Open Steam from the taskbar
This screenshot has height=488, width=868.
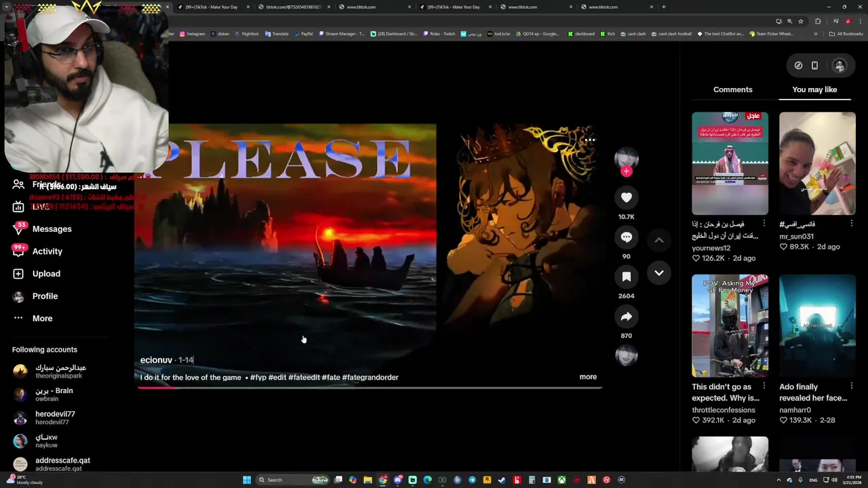502,480
